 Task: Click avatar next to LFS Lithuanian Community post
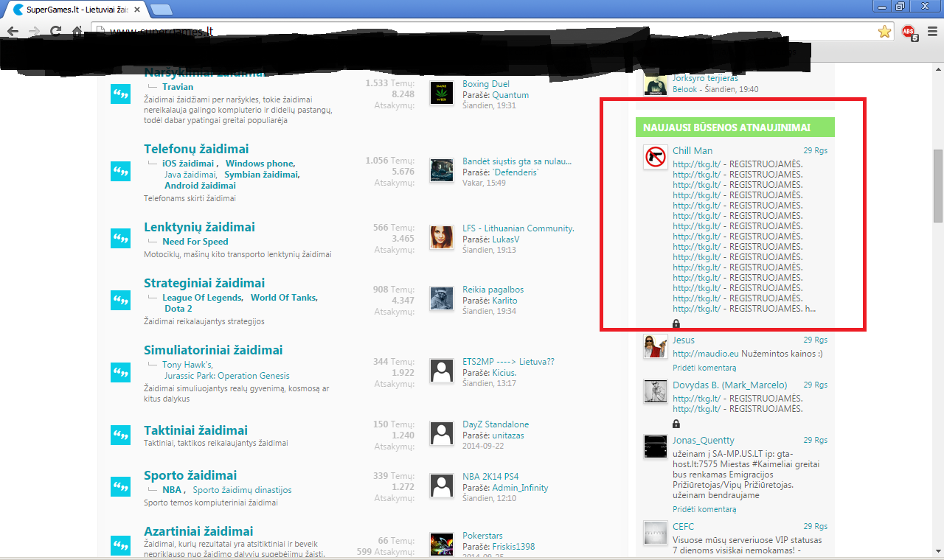point(442,237)
